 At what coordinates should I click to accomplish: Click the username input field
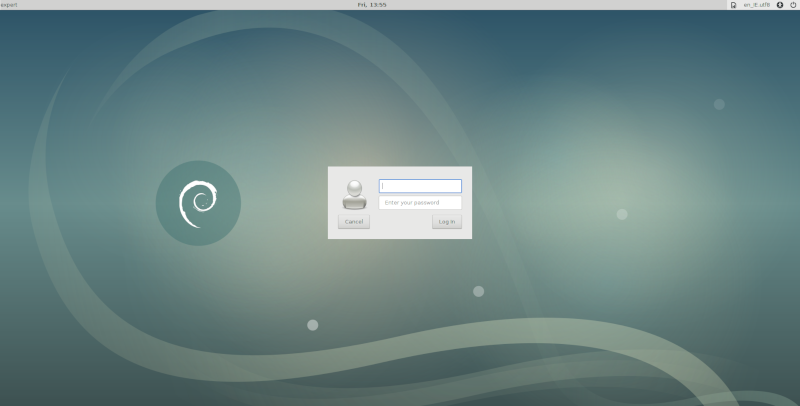[420, 186]
